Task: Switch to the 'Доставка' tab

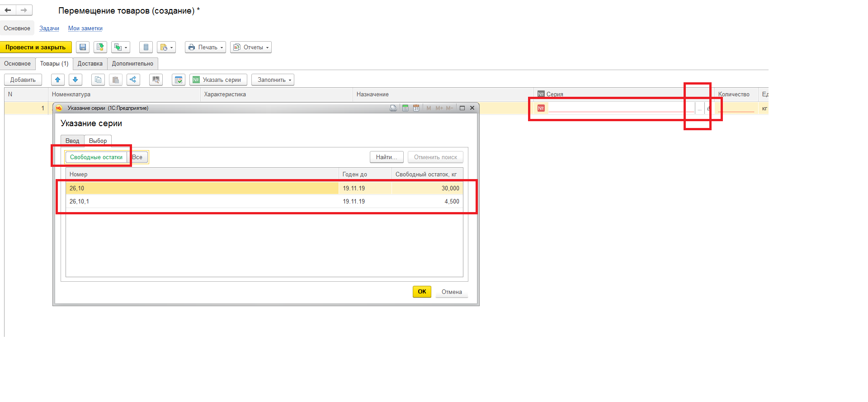Action: tap(90, 64)
